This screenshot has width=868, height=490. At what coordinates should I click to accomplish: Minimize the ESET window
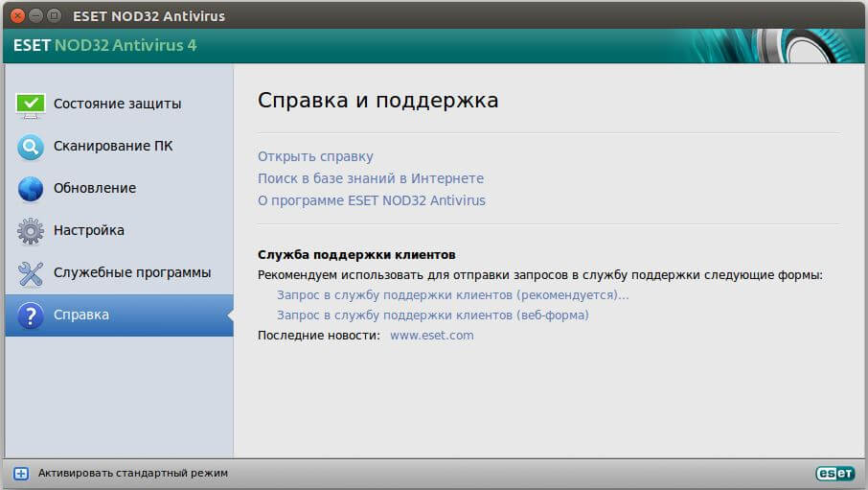35,15
